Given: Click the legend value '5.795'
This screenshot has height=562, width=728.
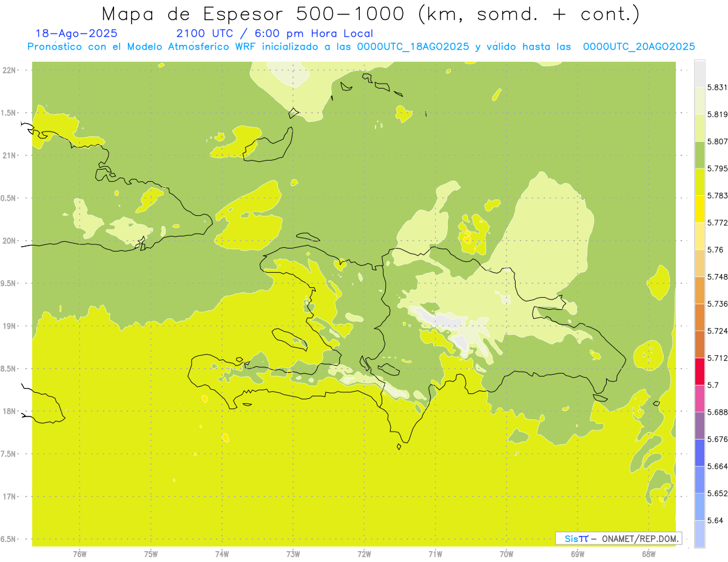Looking at the screenshot, I should coord(717,169).
